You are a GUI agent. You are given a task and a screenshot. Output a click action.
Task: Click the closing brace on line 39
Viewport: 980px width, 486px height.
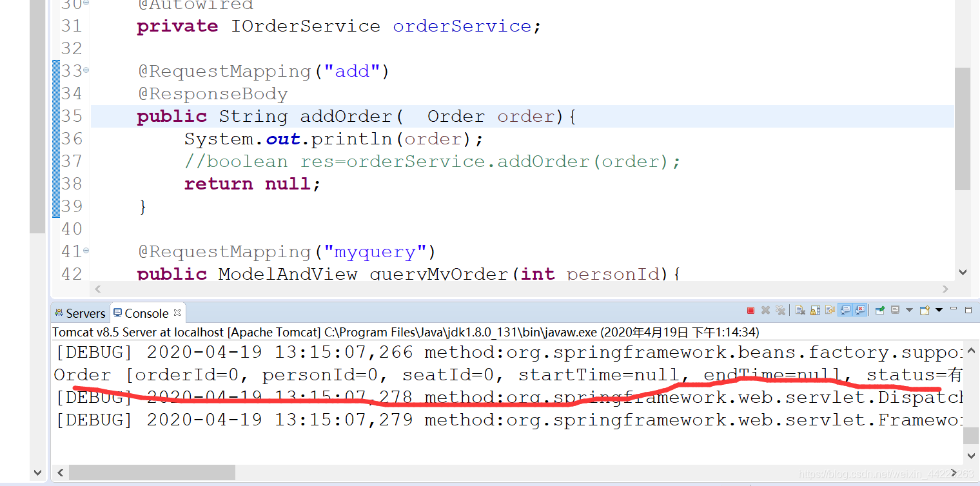point(142,207)
